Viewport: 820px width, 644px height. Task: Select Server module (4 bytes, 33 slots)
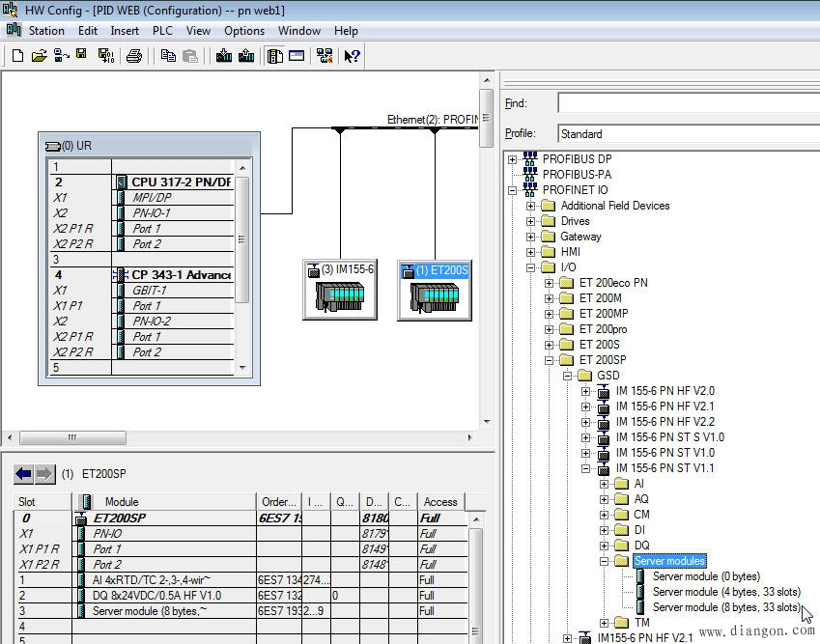point(726,592)
